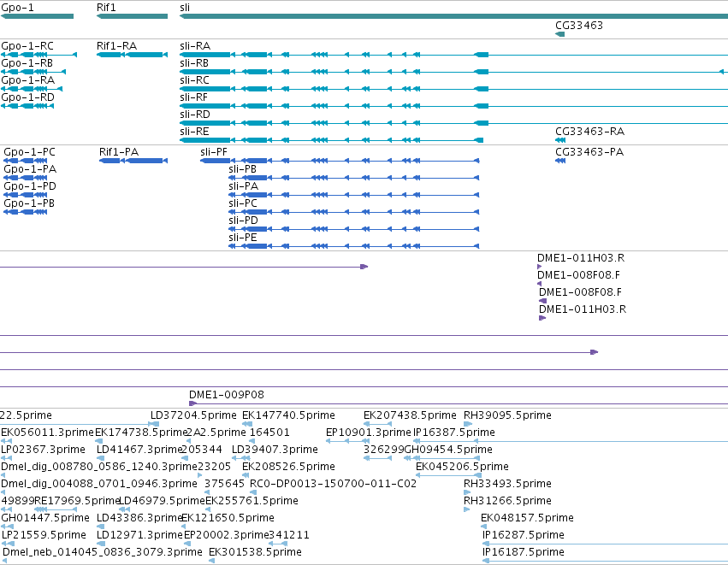Click EST LP02367.3prime
Image resolution: width=728 pixels, height=565 pixels.
tap(43, 450)
